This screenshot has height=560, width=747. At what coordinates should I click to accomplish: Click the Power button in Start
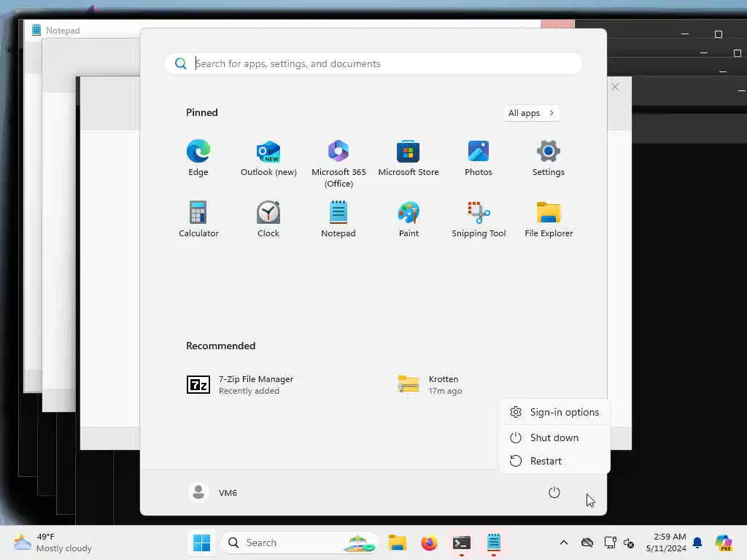tap(554, 492)
